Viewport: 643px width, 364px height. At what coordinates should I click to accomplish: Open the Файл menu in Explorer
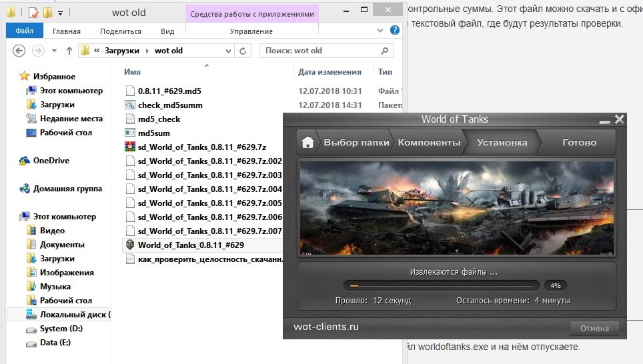coord(24,31)
